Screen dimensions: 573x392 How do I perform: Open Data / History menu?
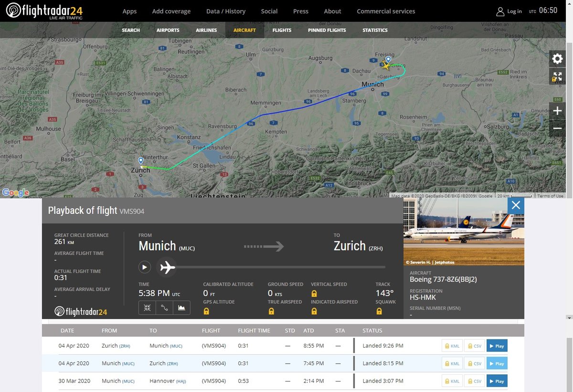coord(226,11)
